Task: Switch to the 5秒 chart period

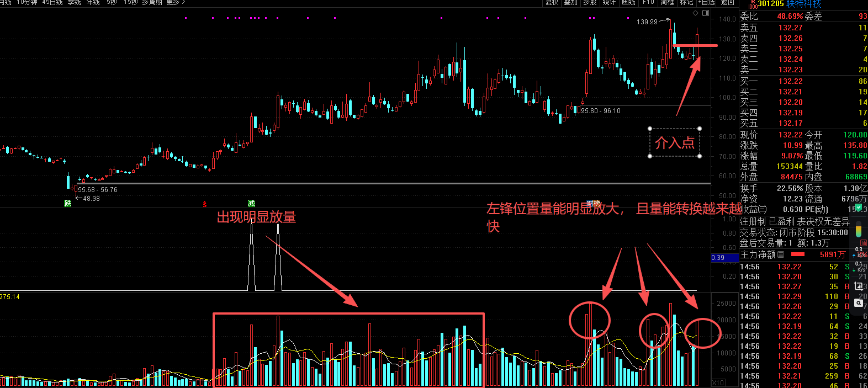Action: (112, 3)
